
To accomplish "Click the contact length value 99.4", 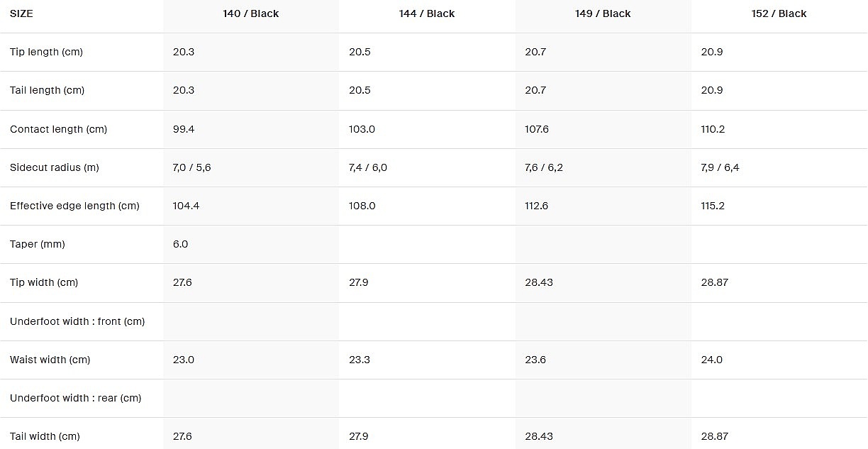I will [x=184, y=129].
